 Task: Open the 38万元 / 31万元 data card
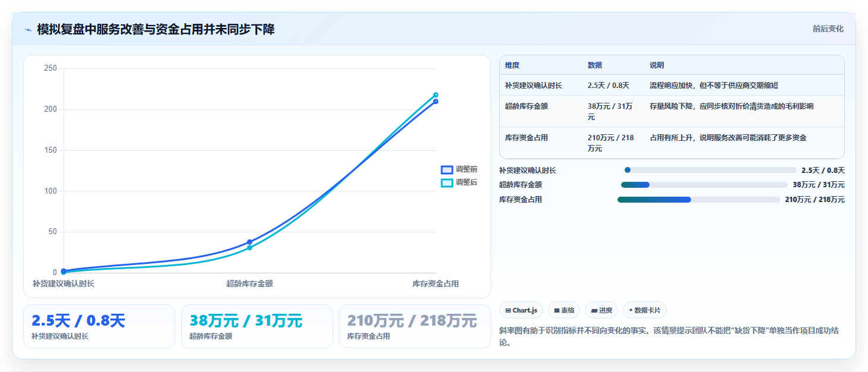click(257, 326)
